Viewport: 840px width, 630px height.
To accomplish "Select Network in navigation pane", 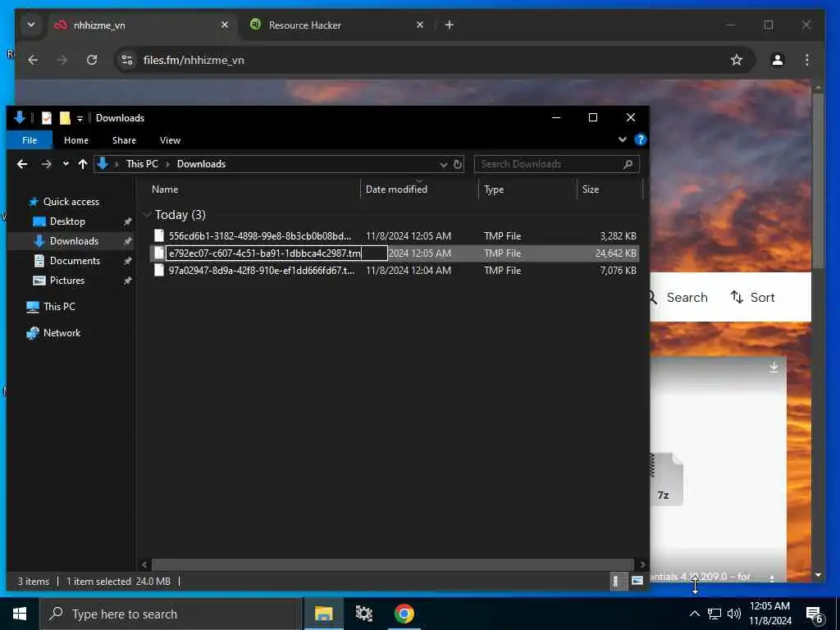I will coord(62,333).
